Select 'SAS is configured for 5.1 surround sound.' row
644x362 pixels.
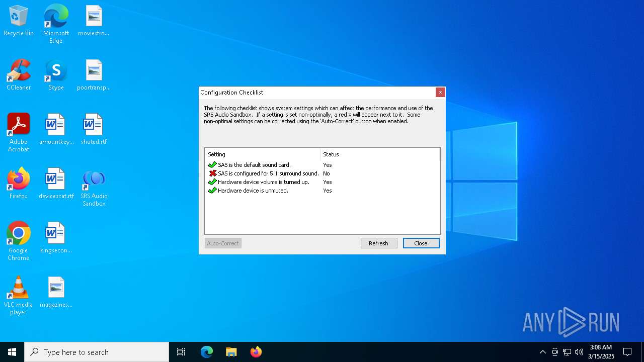322,173
